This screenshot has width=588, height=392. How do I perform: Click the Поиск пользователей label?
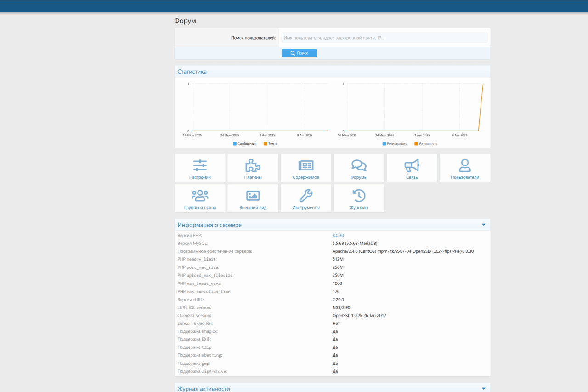coord(253,38)
